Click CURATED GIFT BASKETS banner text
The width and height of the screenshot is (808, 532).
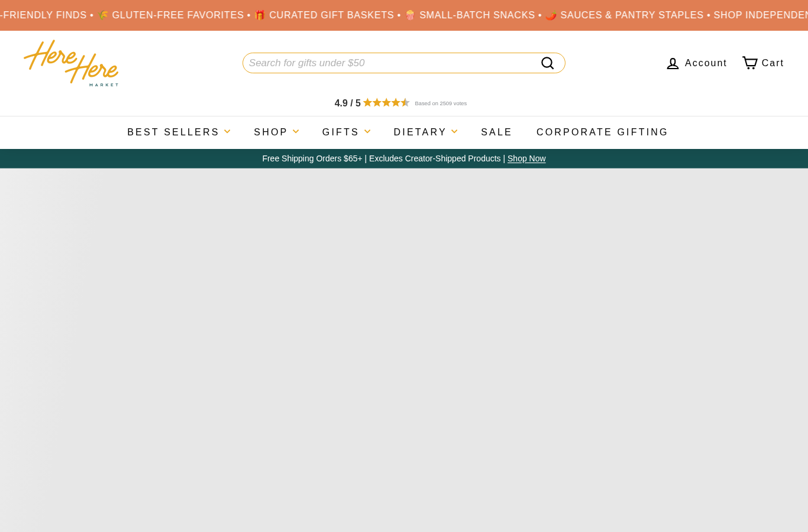[x=331, y=15]
